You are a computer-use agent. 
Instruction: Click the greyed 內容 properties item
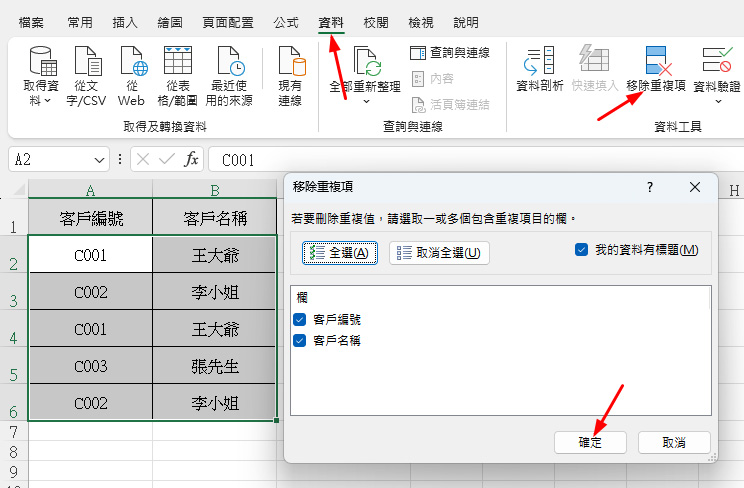[x=432, y=78]
